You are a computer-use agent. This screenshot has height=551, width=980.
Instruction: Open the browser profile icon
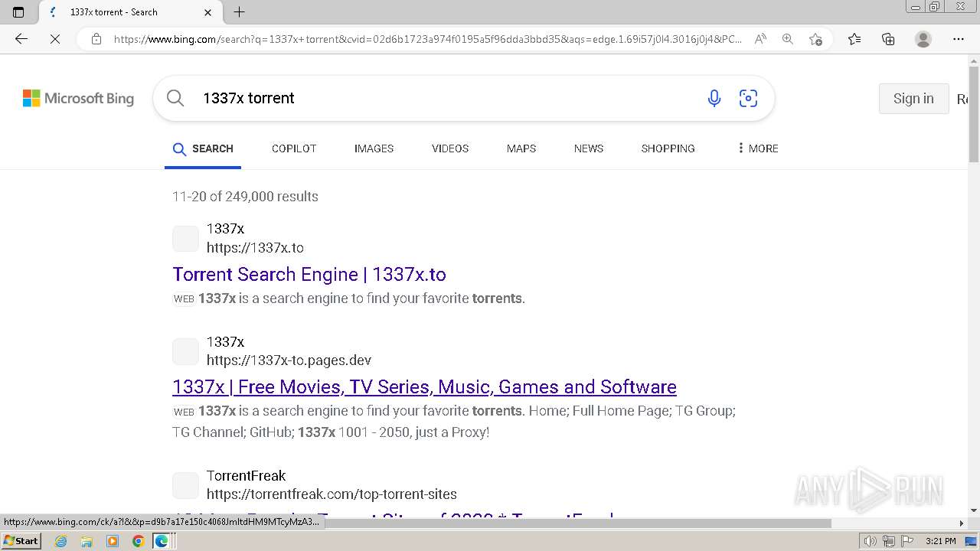(923, 39)
